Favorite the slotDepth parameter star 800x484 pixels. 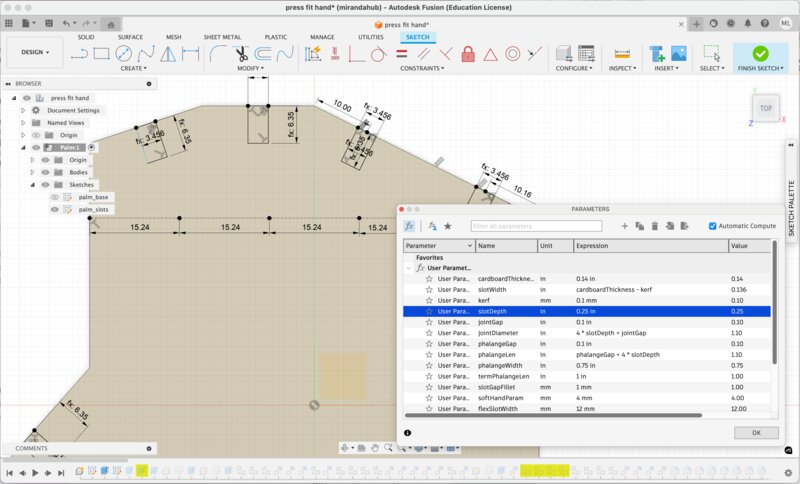click(429, 311)
